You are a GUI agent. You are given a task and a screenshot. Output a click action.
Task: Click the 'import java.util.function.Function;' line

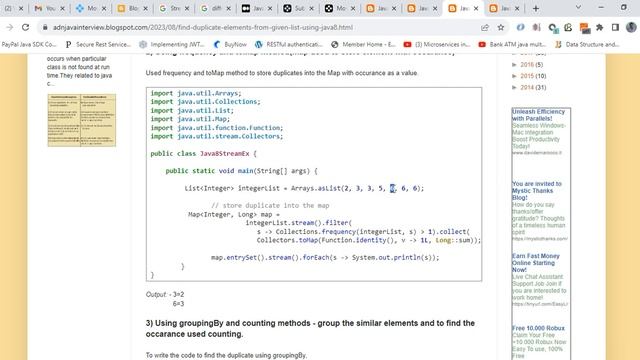tap(217, 128)
